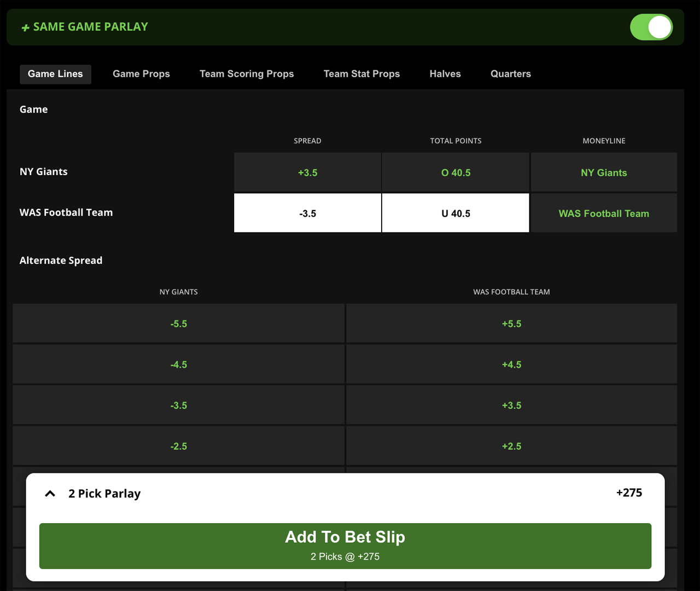Deselect the WAS -3.5 spread pick
Image resolution: width=700 pixels, height=591 pixels.
pyautogui.click(x=307, y=213)
